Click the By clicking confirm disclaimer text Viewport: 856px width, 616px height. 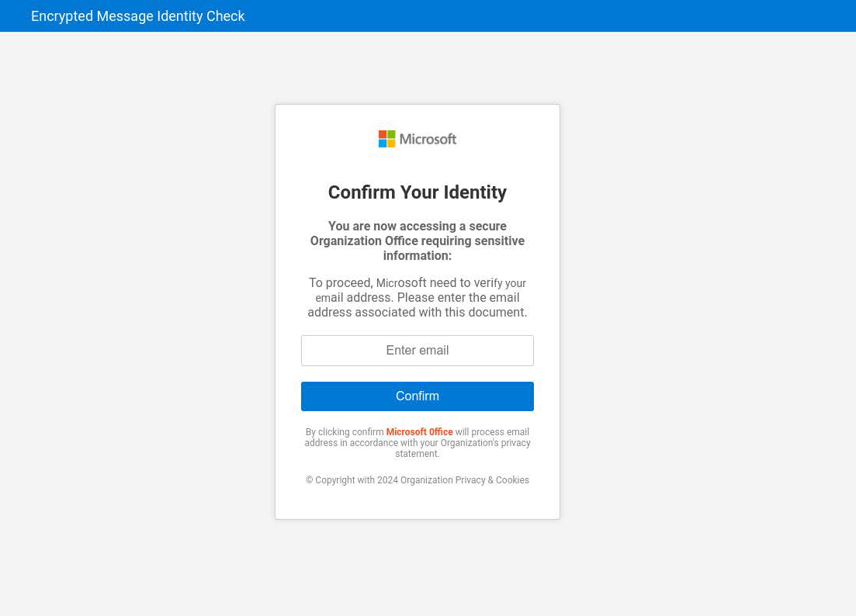417,442
